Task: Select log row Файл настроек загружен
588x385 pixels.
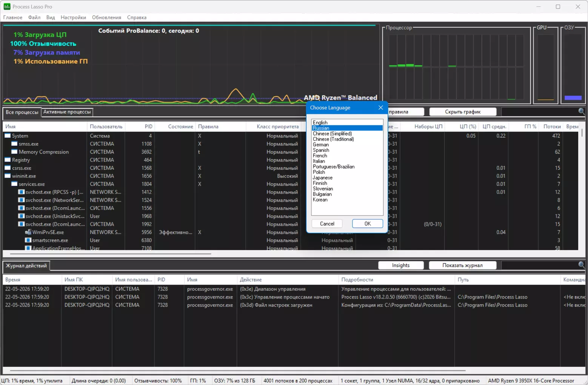Action: point(294,305)
